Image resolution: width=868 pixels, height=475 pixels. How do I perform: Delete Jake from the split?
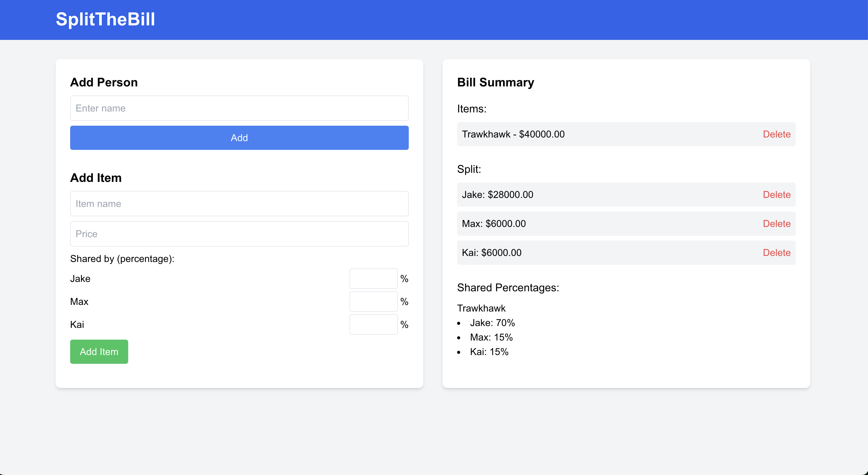click(x=776, y=195)
